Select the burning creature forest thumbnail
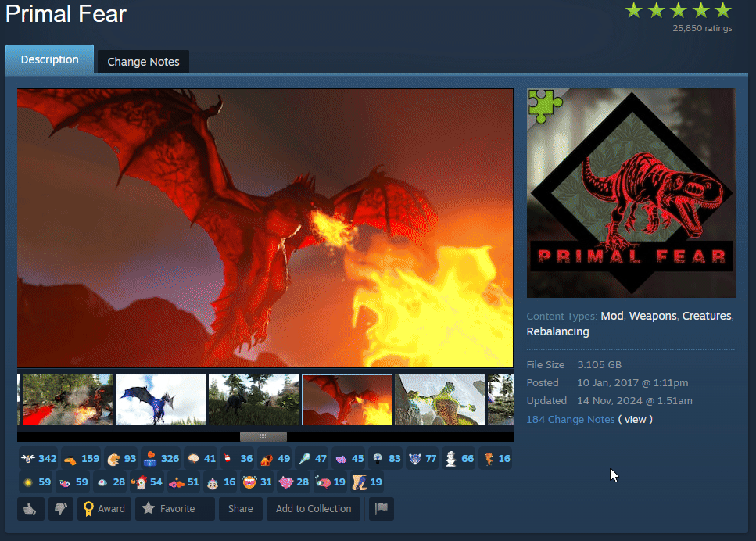This screenshot has height=541, width=756. click(68, 400)
